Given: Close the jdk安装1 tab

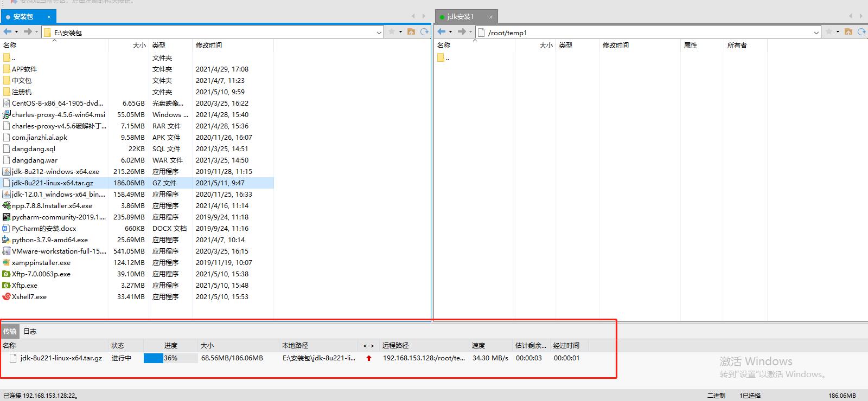Looking at the screenshot, I should click(x=490, y=17).
